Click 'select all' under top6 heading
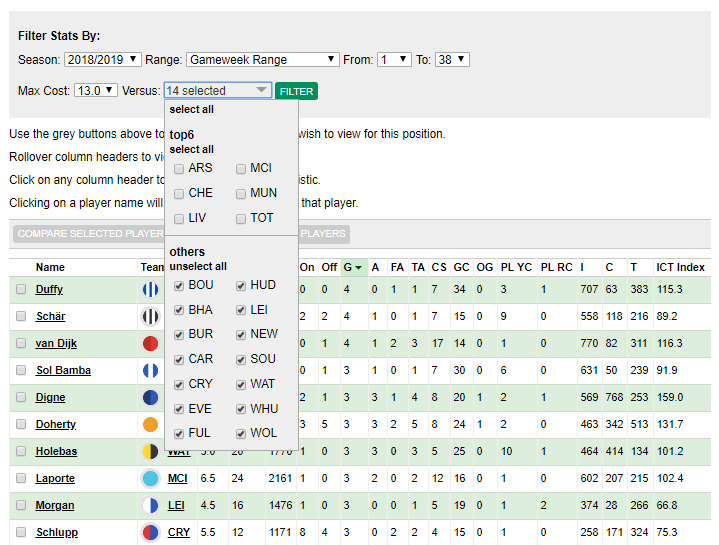The image size is (719, 545). [x=192, y=149]
